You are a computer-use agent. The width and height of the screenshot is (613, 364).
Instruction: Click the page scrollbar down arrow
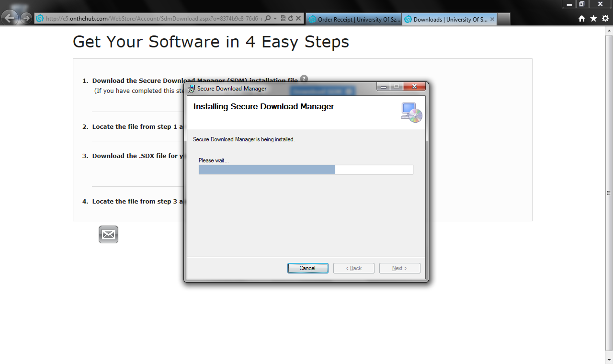coord(609,360)
